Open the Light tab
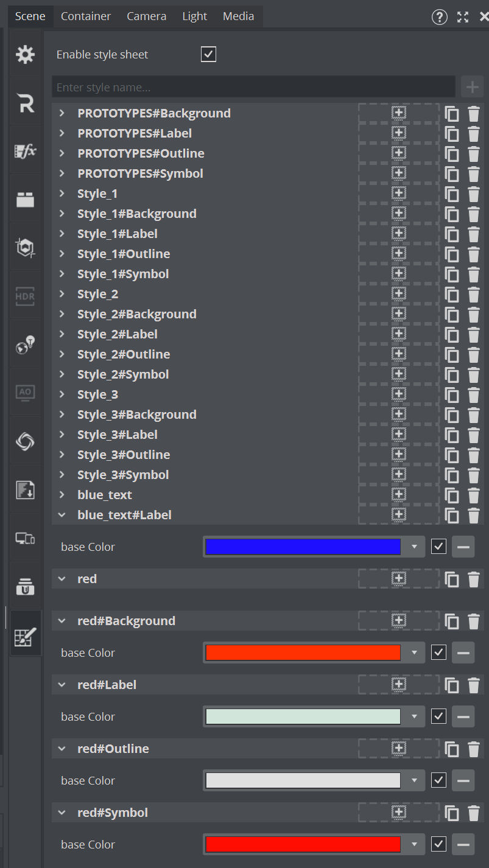This screenshot has width=489, height=868. 194,16
